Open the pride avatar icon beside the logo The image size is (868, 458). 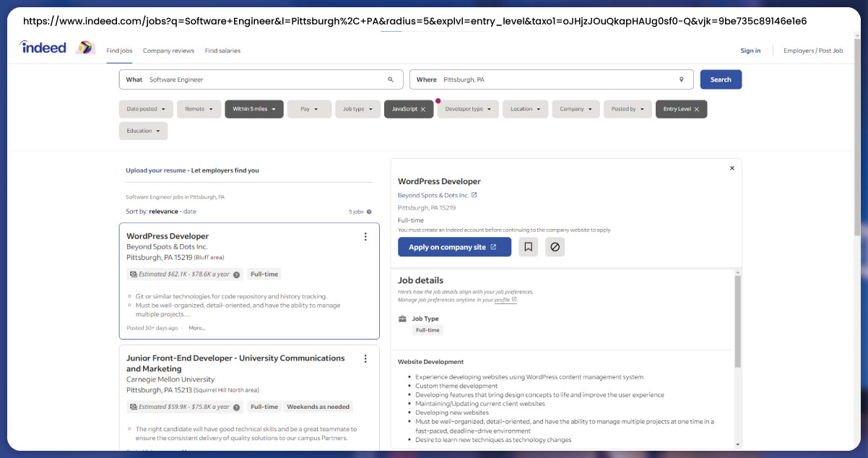point(85,48)
